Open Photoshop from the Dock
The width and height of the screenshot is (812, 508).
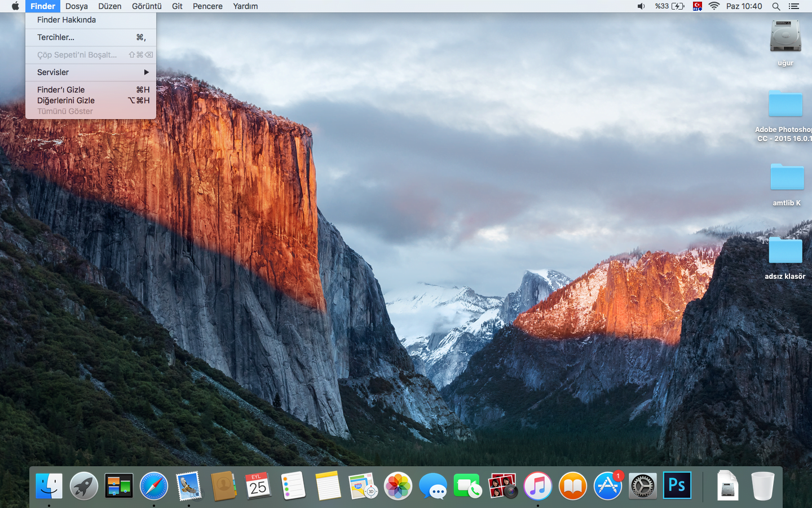coord(677,485)
